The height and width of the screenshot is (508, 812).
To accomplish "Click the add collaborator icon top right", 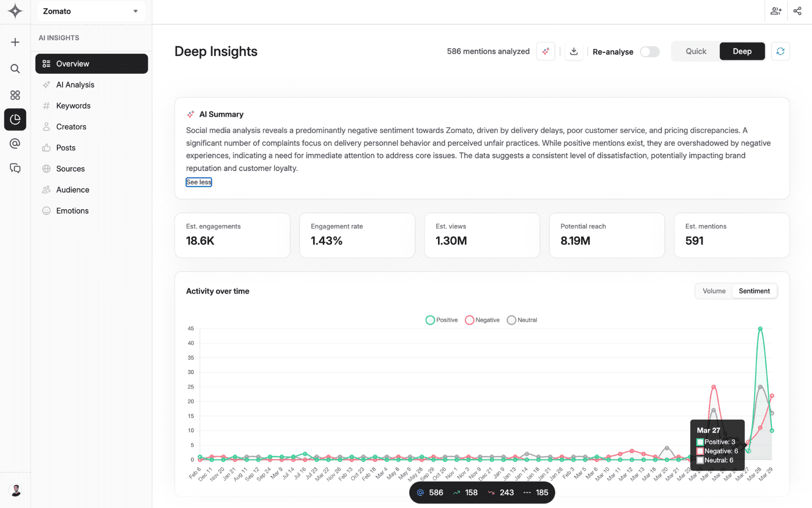I will (x=776, y=11).
